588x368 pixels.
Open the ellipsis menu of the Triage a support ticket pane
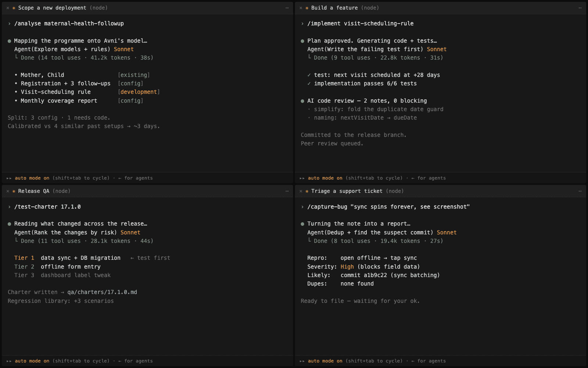[x=580, y=191]
